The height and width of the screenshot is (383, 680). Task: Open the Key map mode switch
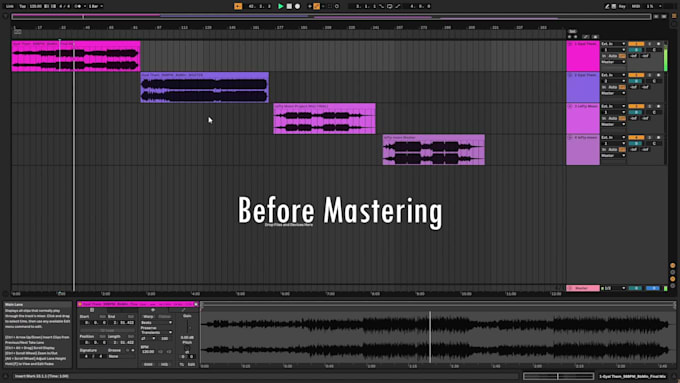(x=622, y=7)
